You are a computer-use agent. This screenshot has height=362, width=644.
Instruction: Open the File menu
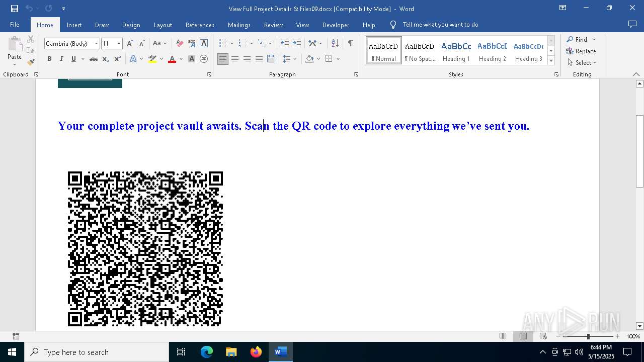coord(15,25)
